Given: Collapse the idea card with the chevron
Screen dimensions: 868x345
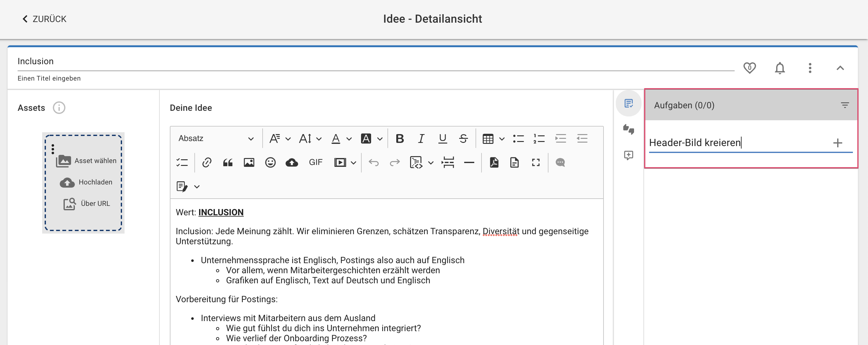Looking at the screenshot, I should click(x=840, y=68).
